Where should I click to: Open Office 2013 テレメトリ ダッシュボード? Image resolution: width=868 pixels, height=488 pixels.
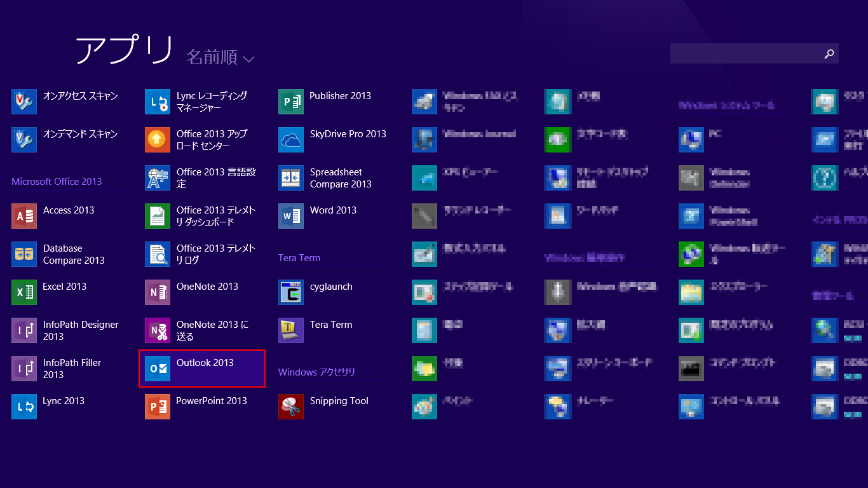(x=203, y=216)
